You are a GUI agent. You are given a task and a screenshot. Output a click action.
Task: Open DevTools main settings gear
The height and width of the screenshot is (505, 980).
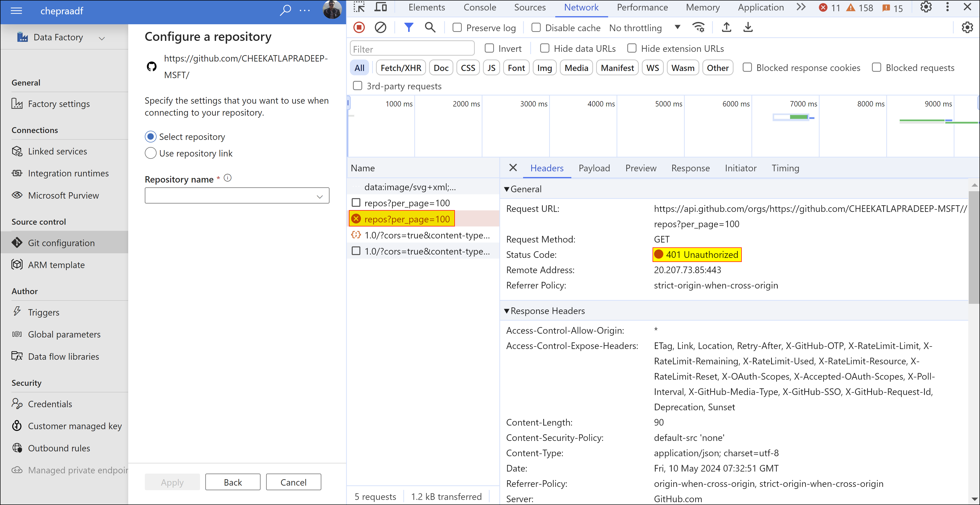click(926, 7)
